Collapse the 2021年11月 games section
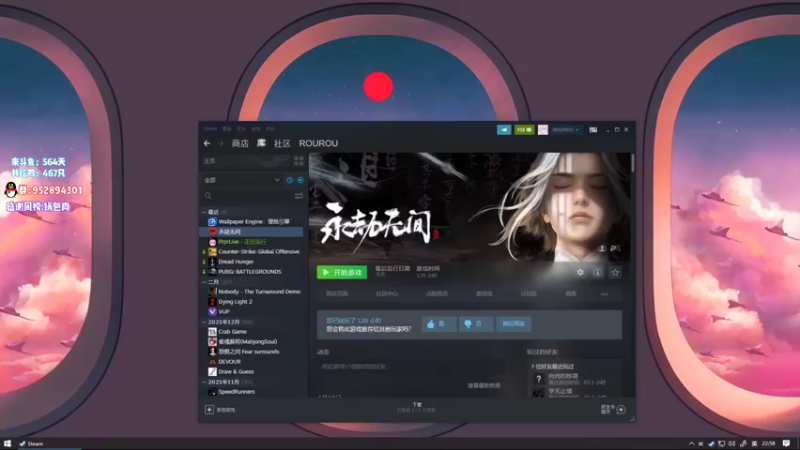This screenshot has height=450, width=800. (204, 382)
